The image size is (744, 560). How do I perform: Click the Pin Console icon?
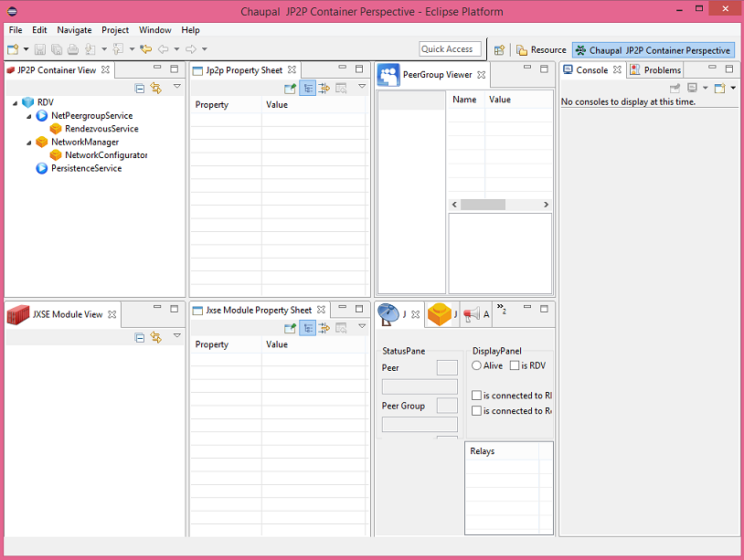pos(675,89)
